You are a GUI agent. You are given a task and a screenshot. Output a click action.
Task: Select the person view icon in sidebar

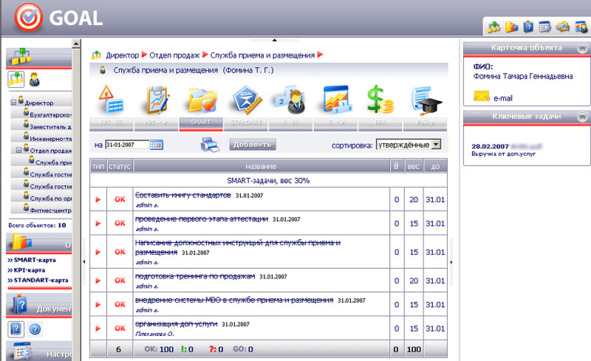(35, 80)
